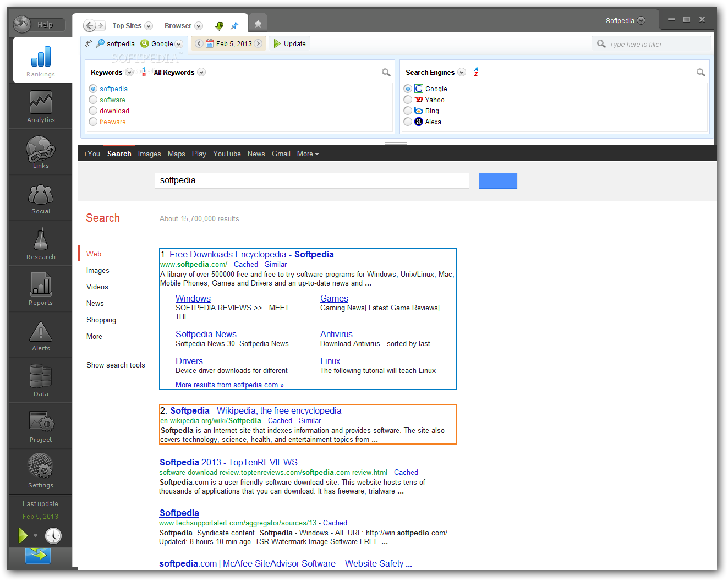Expand the Keywords header dropdown

pos(129,72)
